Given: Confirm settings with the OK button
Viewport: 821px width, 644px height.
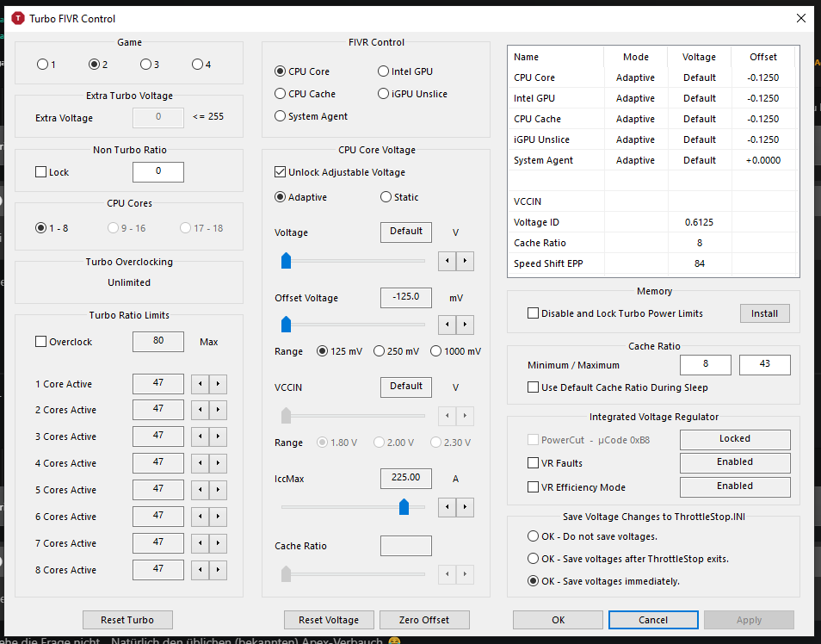Looking at the screenshot, I should [559, 620].
